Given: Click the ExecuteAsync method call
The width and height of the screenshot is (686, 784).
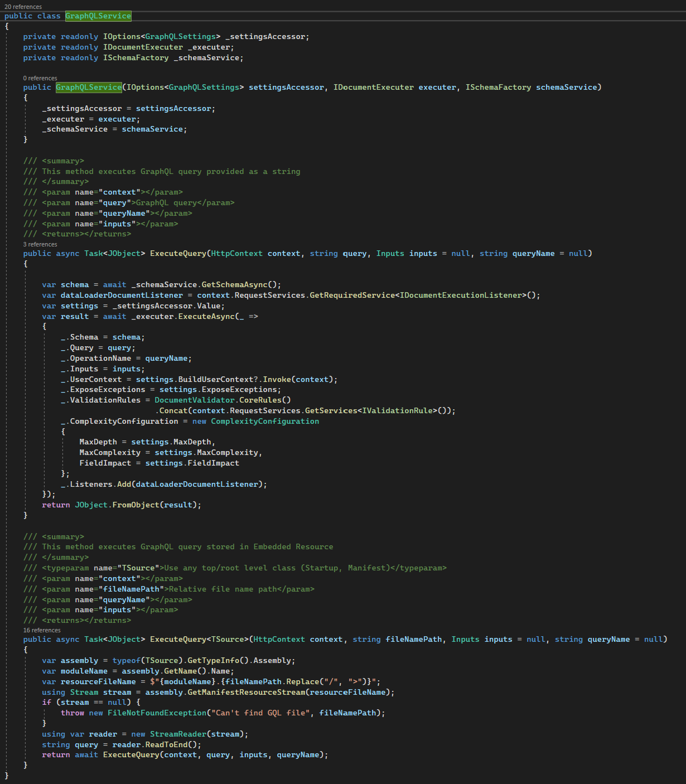Looking at the screenshot, I should click(206, 317).
